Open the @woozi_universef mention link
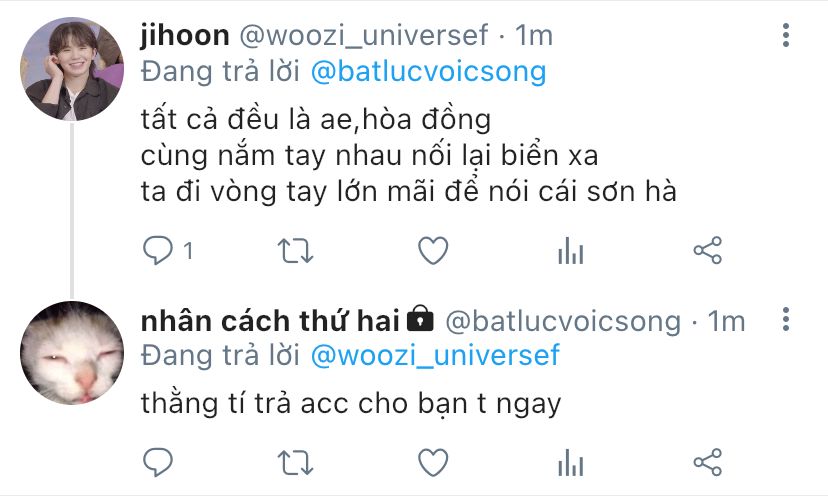The width and height of the screenshot is (828, 496). (x=435, y=354)
